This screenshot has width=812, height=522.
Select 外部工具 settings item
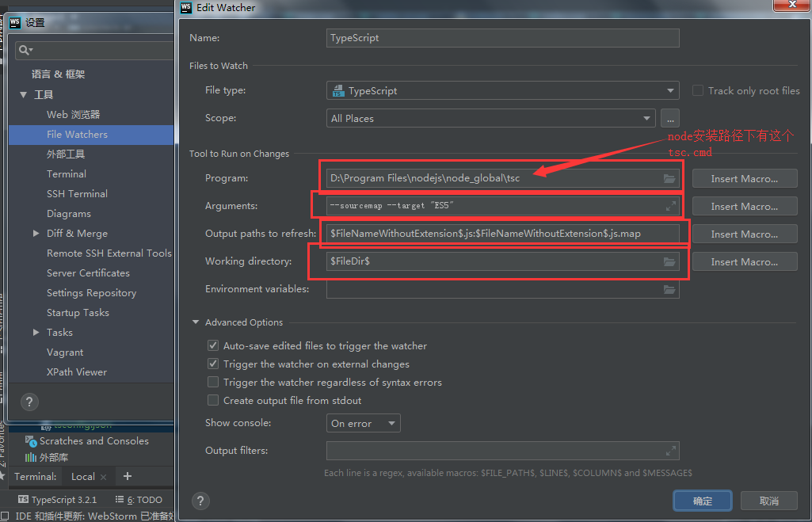coord(91,154)
